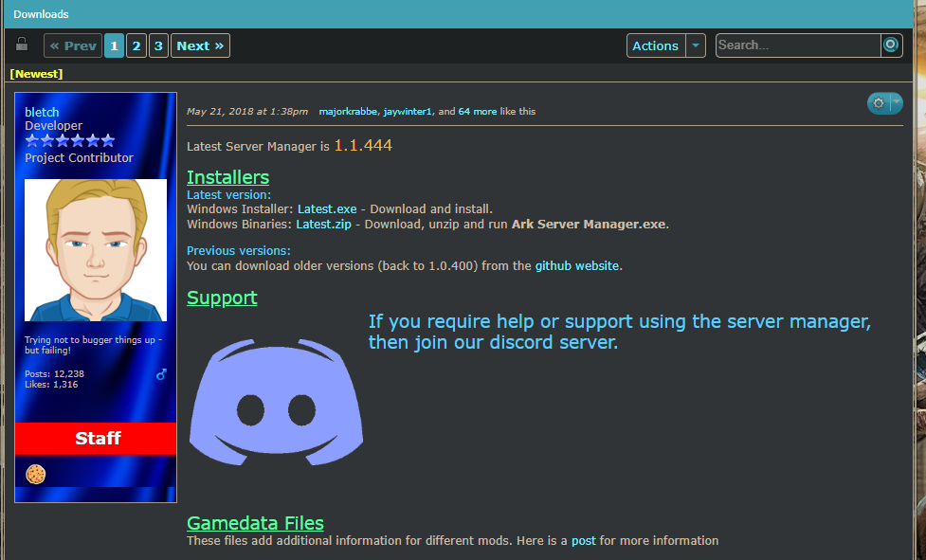Click the Actions button
The width and height of the screenshot is (926, 560).
(x=656, y=45)
